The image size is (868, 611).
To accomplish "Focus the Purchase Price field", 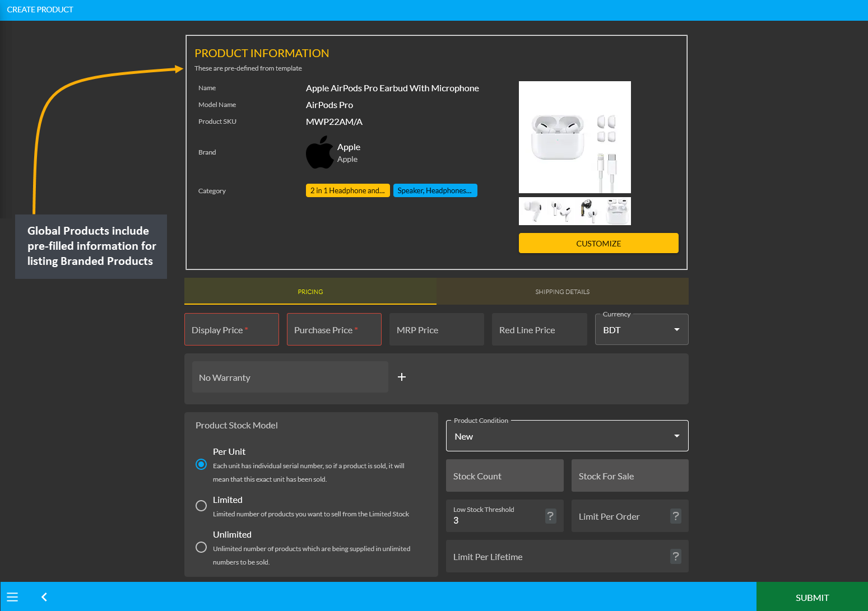I will pyautogui.click(x=334, y=329).
